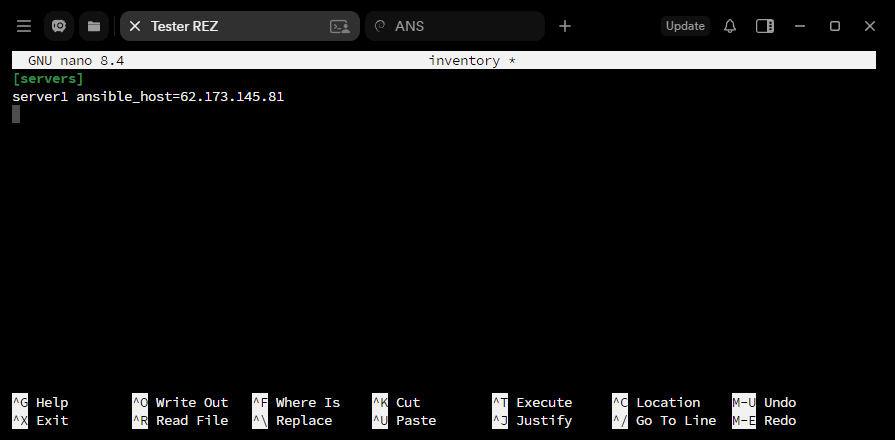The height and width of the screenshot is (440, 895).
Task: Open the notifications bell
Action: (x=729, y=26)
